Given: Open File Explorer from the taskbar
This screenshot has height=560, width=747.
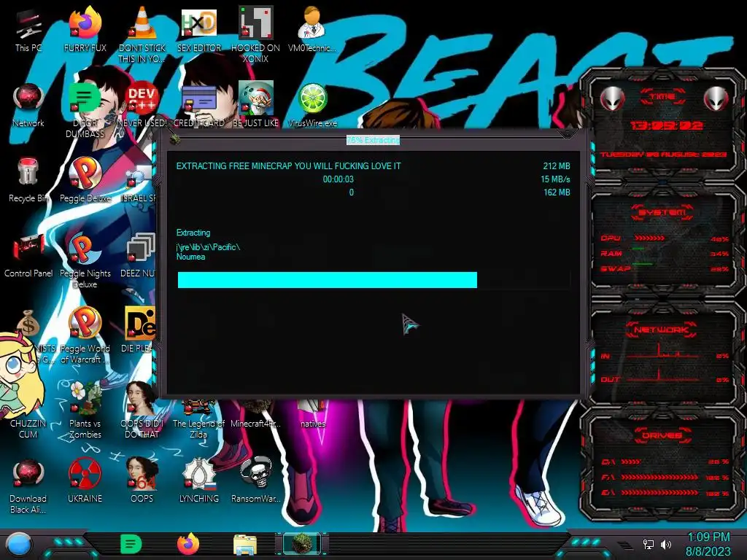Looking at the screenshot, I should point(245,544).
